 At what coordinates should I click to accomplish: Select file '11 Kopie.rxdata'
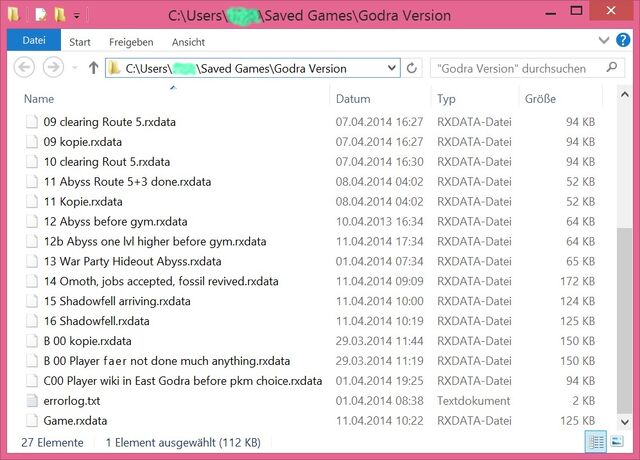click(83, 202)
